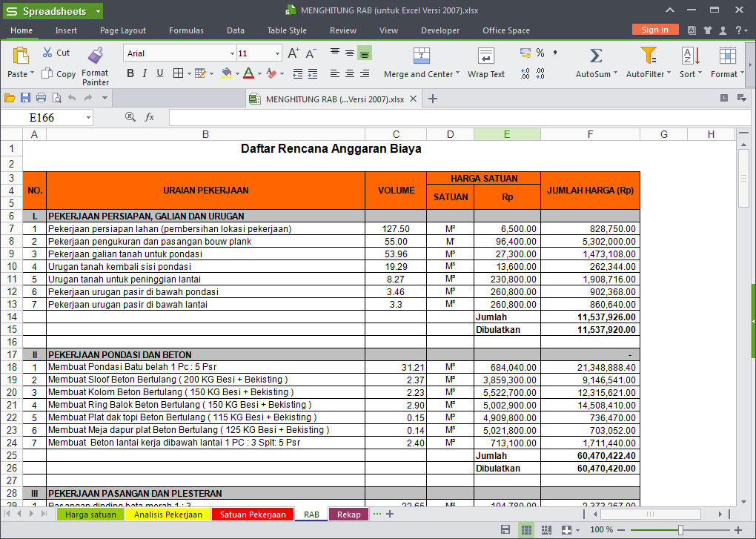Toggle italic formatting
Screen dimensions: 756x539
point(145,73)
